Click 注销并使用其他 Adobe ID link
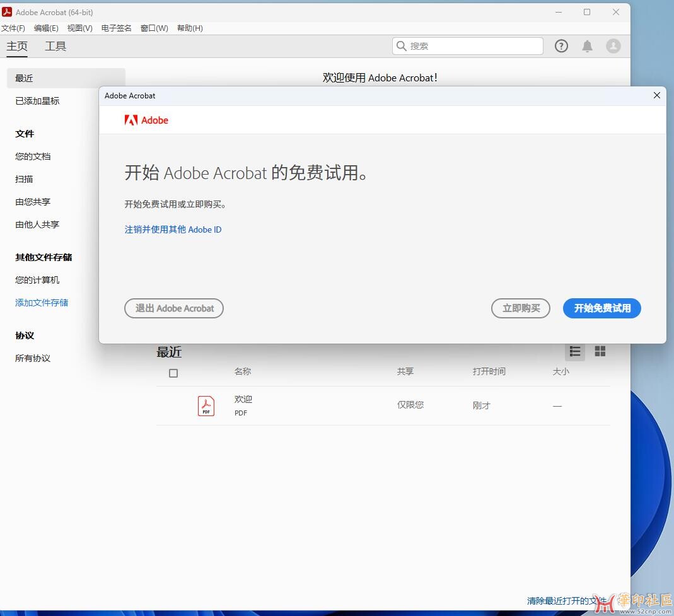674x616 pixels. click(173, 230)
